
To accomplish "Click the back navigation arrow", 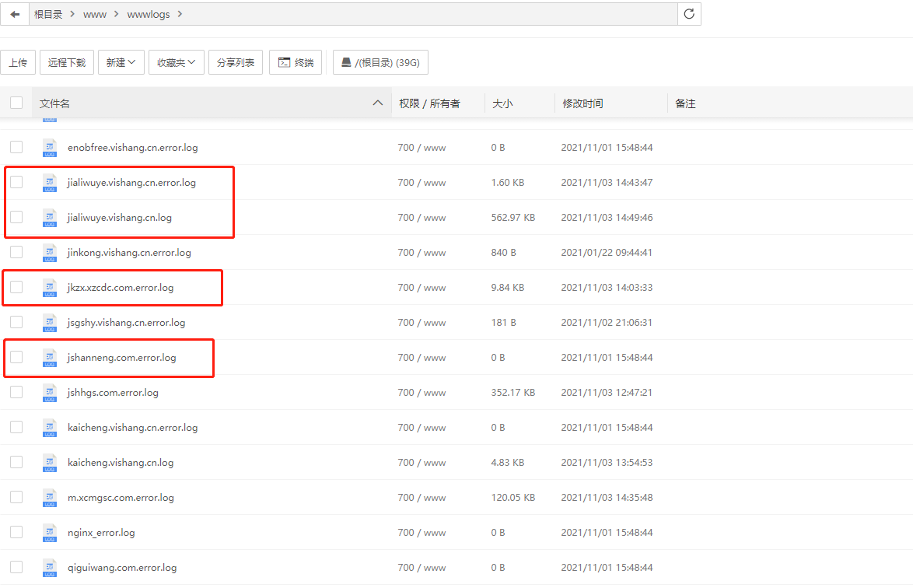I will [x=14, y=13].
